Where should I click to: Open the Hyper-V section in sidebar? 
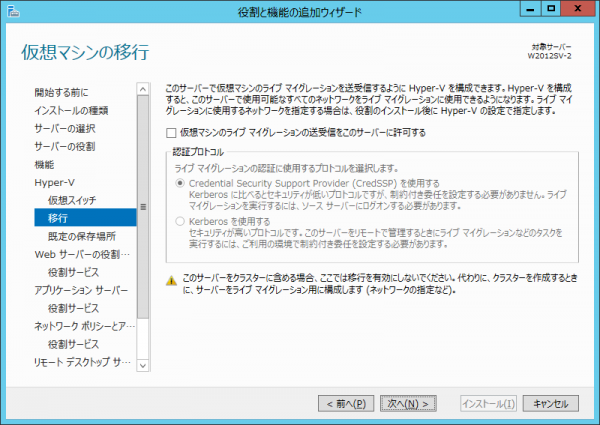tap(54, 182)
